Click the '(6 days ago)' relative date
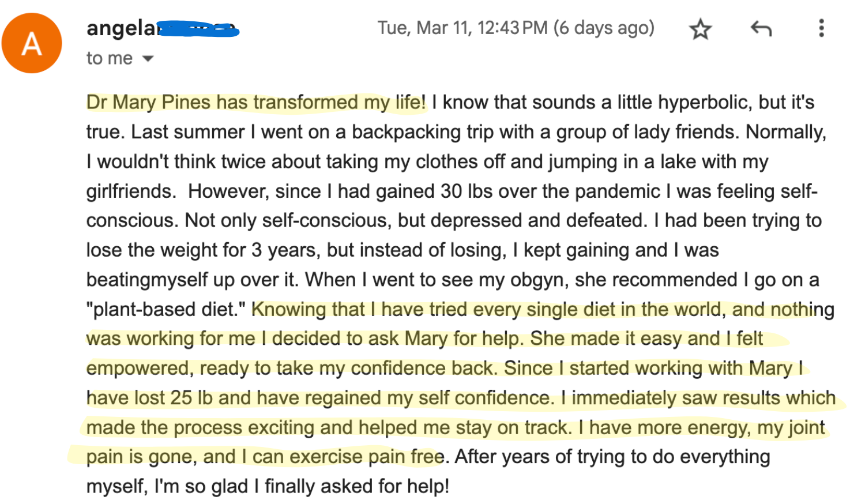Image resolution: width=850 pixels, height=504 pixels. [x=604, y=28]
